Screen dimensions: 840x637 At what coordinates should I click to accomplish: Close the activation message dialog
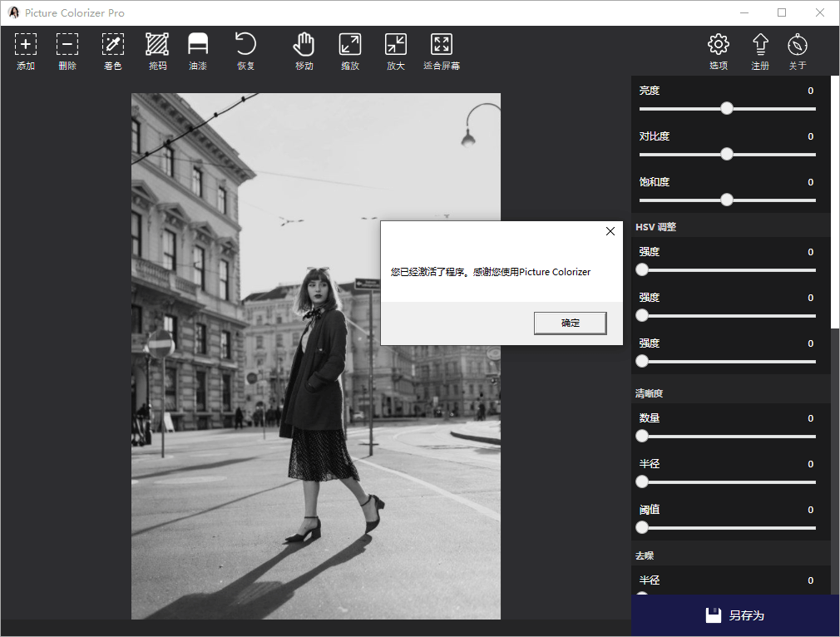click(x=610, y=232)
